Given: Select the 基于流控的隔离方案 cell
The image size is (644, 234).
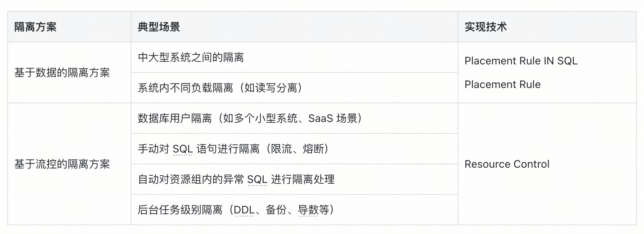Looking at the screenshot, I should tap(69, 164).
